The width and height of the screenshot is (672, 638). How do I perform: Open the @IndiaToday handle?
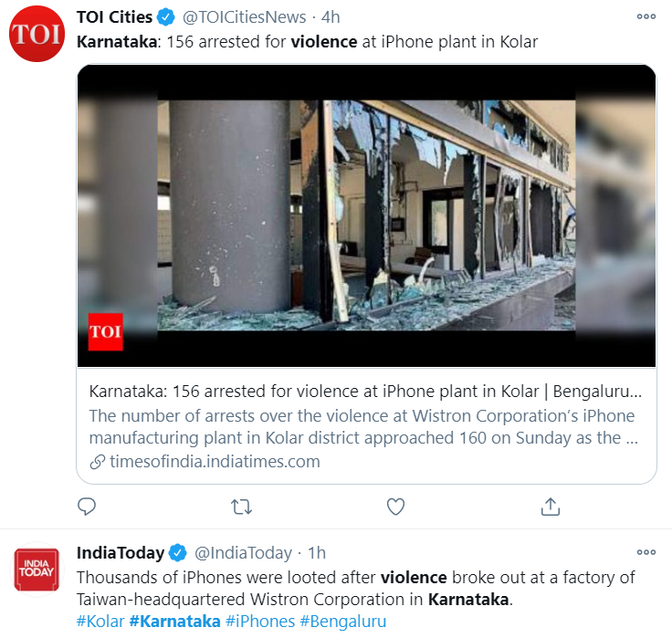click(x=244, y=553)
